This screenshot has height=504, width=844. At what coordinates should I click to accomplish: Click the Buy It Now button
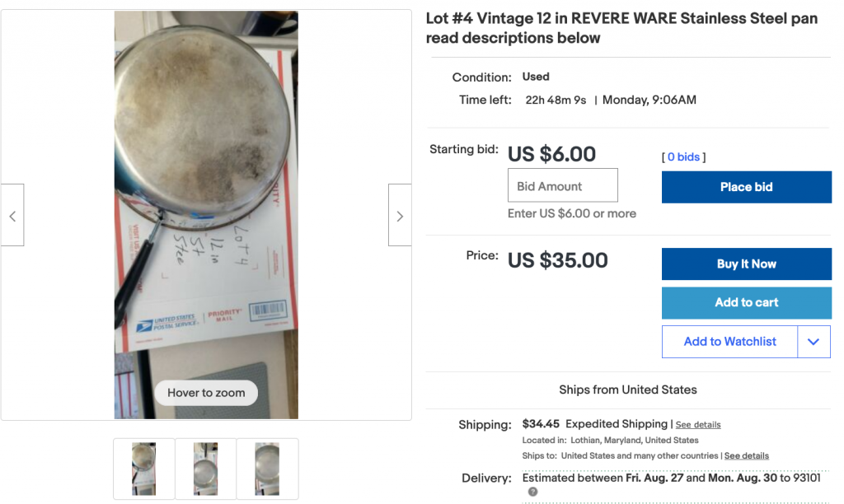click(x=747, y=264)
